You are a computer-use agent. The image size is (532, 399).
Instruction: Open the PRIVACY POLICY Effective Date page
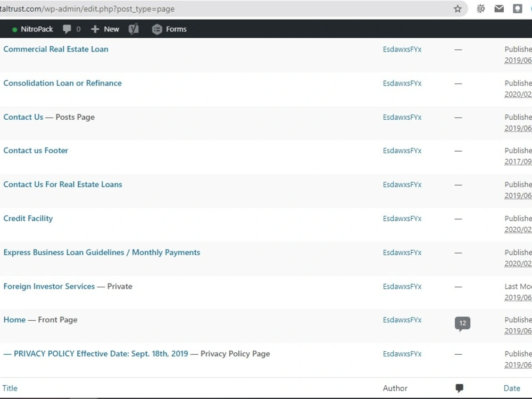[96, 354]
